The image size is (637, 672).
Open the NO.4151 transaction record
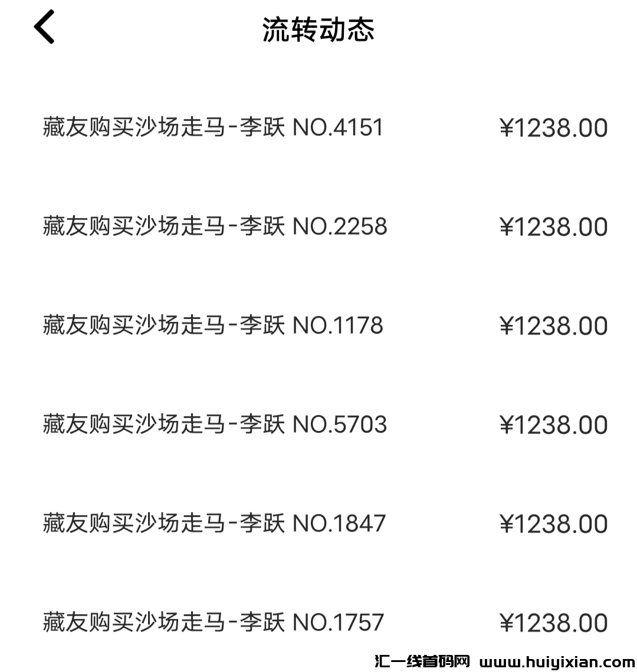pos(213,127)
